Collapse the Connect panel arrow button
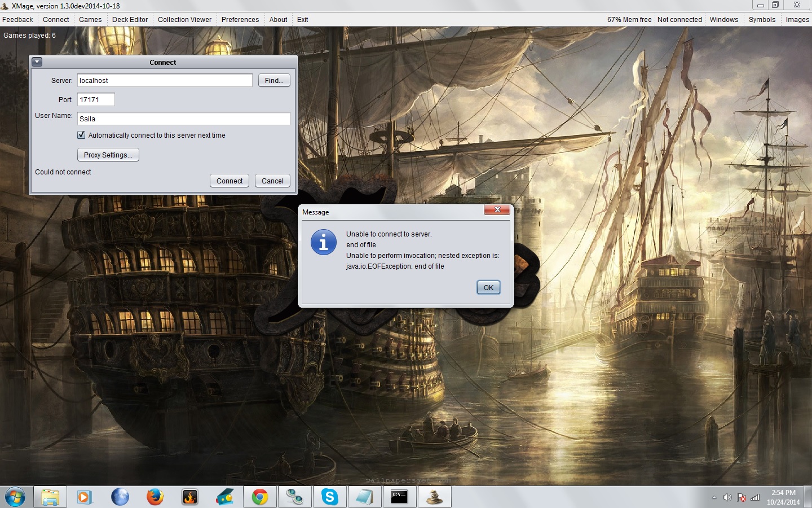The width and height of the screenshot is (812, 508). [x=37, y=62]
